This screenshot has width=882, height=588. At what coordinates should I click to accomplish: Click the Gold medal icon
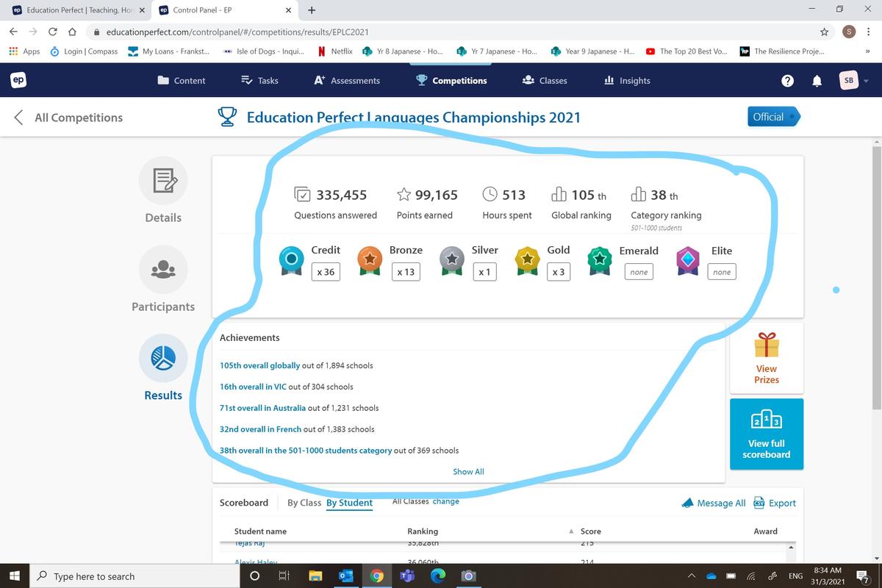click(x=527, y=261)
